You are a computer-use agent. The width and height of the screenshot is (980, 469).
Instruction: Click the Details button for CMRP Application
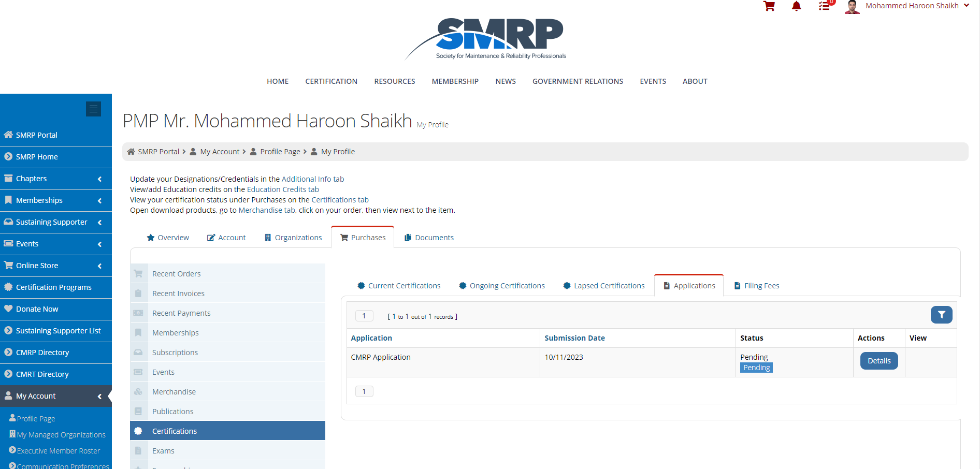[x=879, y=361]
